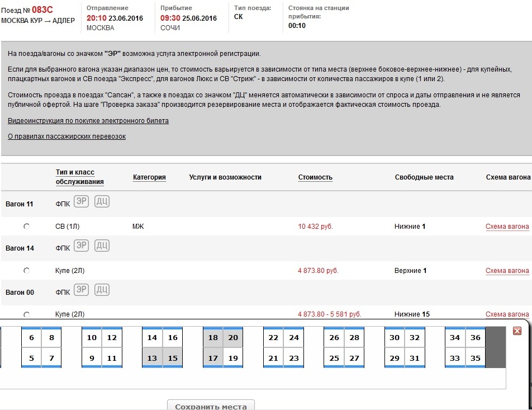Open О правилах пассажирских перевозок link
Screen dimensions: 532x410
[66, 136]
